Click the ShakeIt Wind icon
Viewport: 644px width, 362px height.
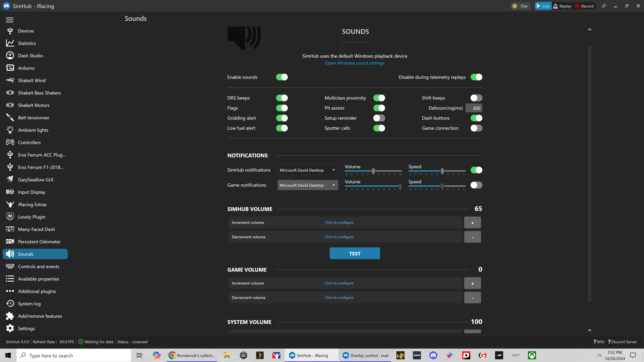[10, 80]
